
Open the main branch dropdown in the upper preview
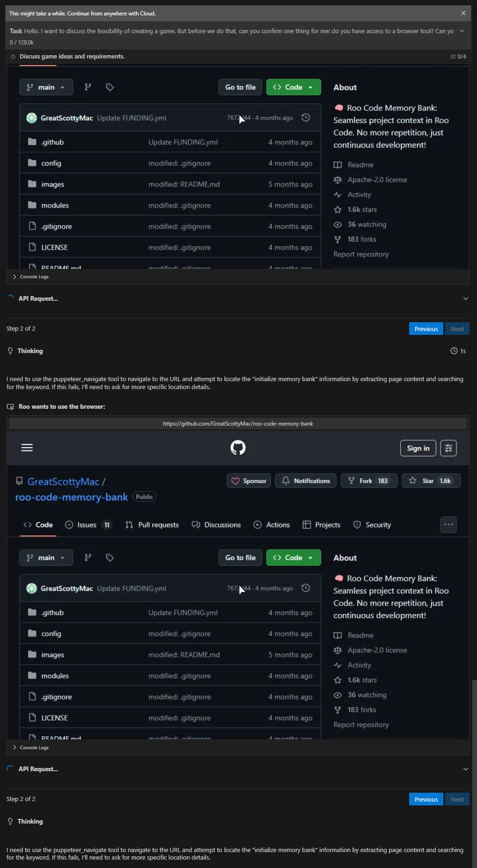tap(46, 87)
